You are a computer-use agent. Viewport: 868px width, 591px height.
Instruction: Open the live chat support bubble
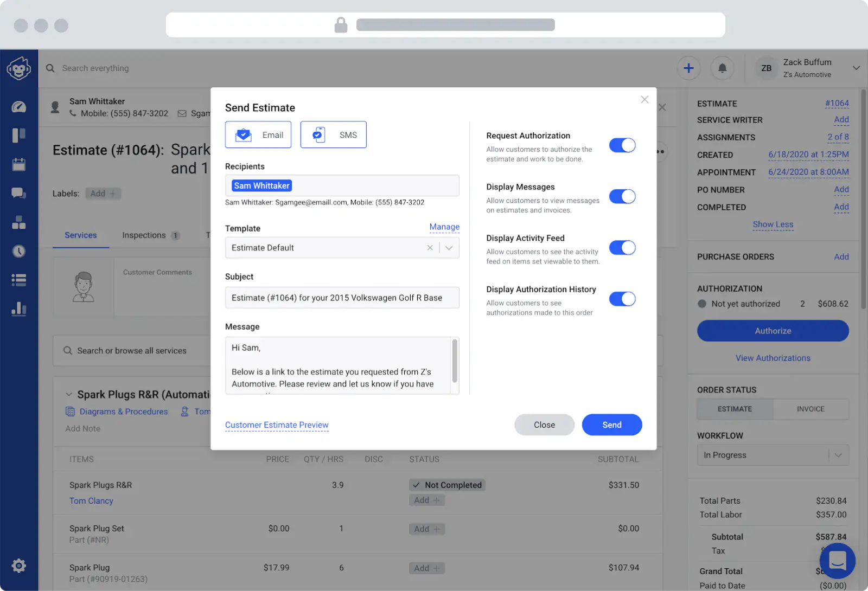837,560
